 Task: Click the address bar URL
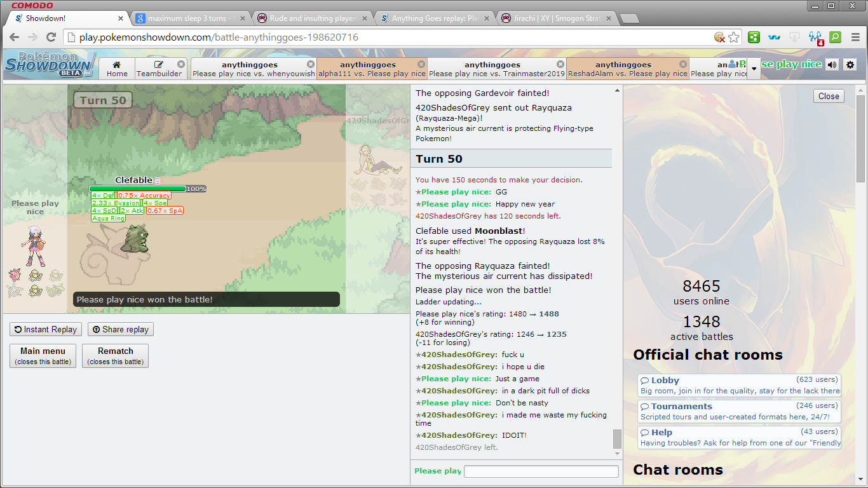[x=219, y=37]
